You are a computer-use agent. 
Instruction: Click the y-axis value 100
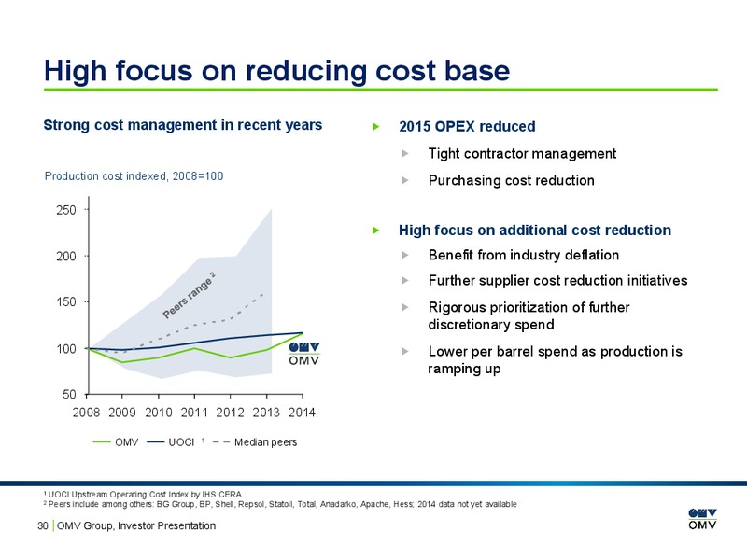click(66, 349)
